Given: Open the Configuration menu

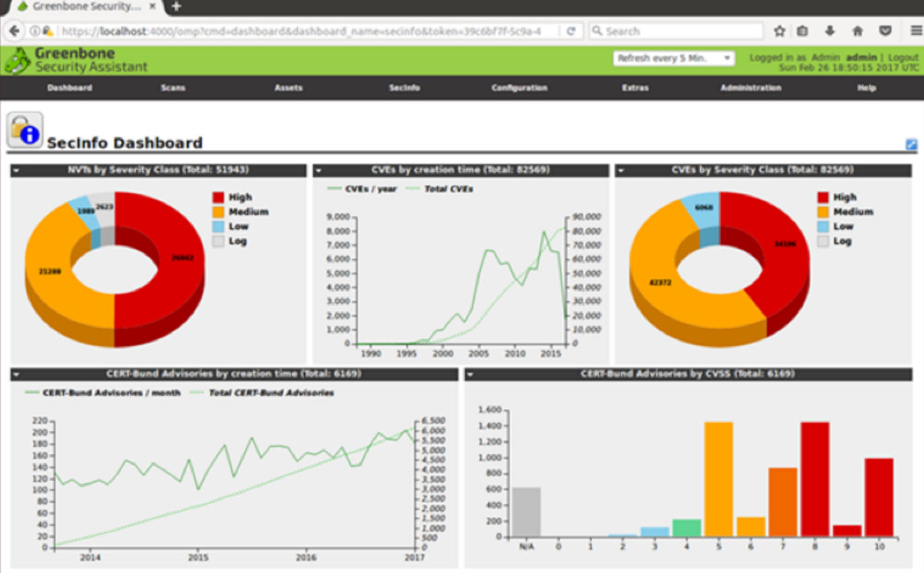Looking at the screenshot, I should [x=519, y=87].
